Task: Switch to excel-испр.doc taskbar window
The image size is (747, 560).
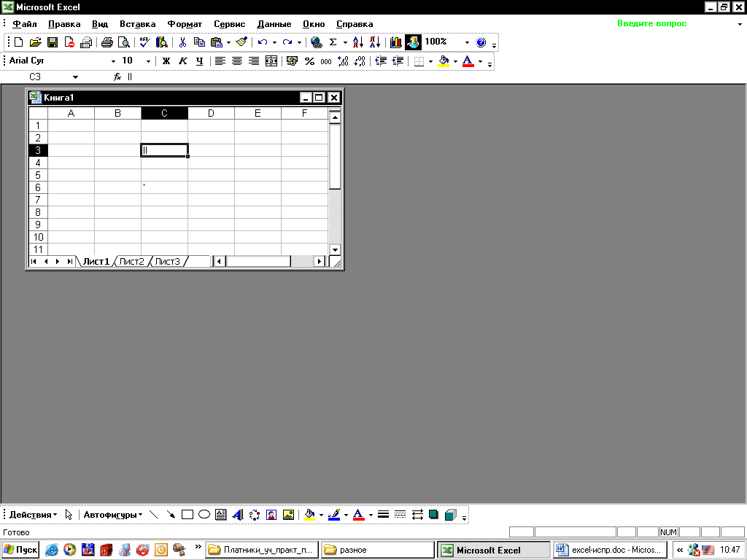Action: coord(609,550)
